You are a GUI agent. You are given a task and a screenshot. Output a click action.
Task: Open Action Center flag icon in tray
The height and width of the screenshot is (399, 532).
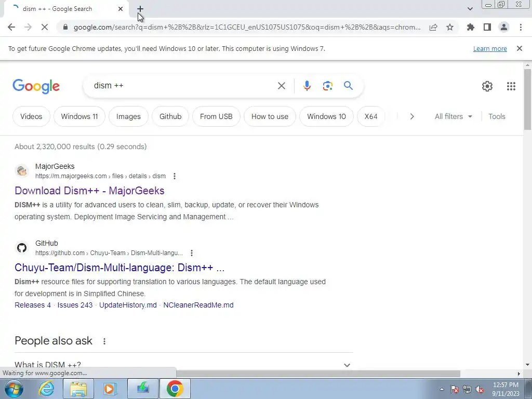(x=455, y=389)
